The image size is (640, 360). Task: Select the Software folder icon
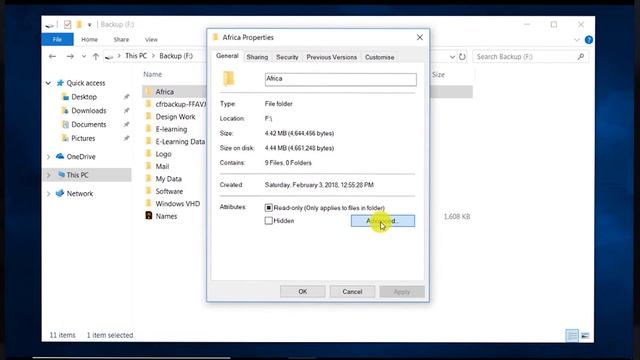149,191
